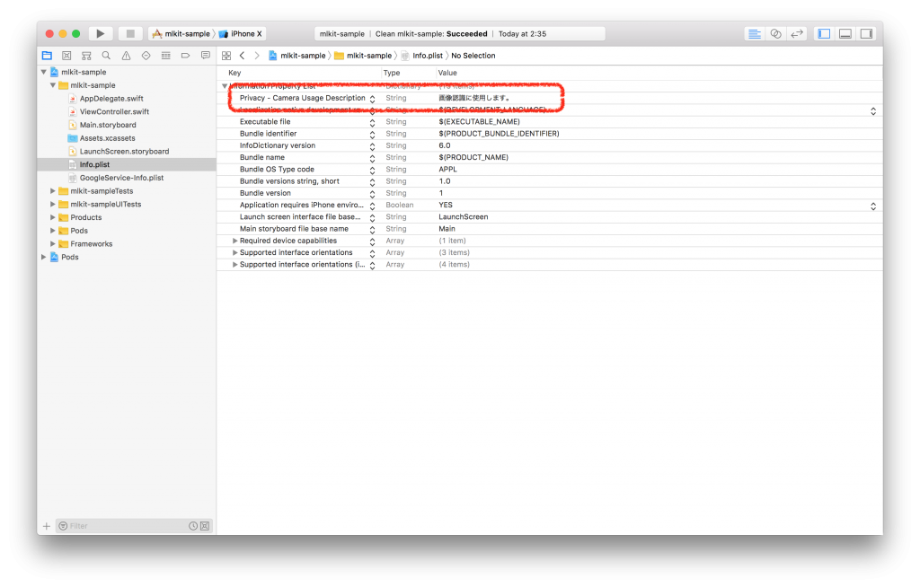Collapse the mlkit-sample group folder

pos(53,85)
